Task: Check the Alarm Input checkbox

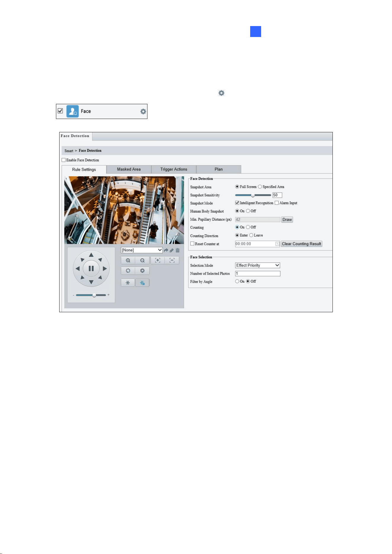Action: 277,203
